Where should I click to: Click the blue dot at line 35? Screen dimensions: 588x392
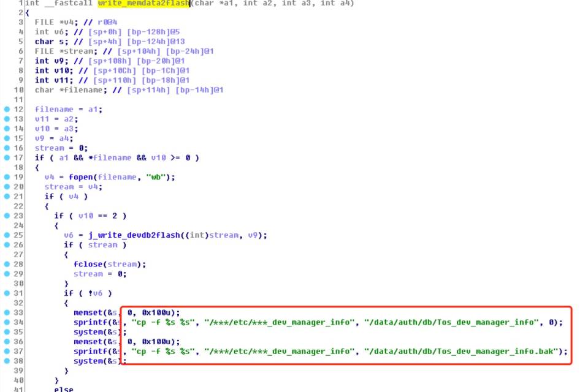7,332
